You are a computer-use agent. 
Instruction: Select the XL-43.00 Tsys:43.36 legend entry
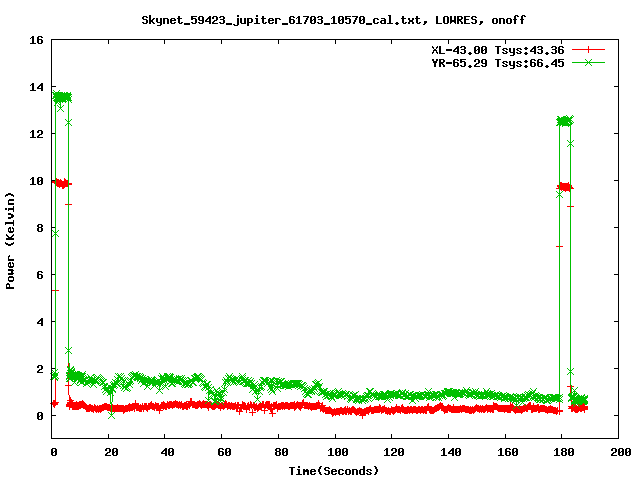coord(498,50)
